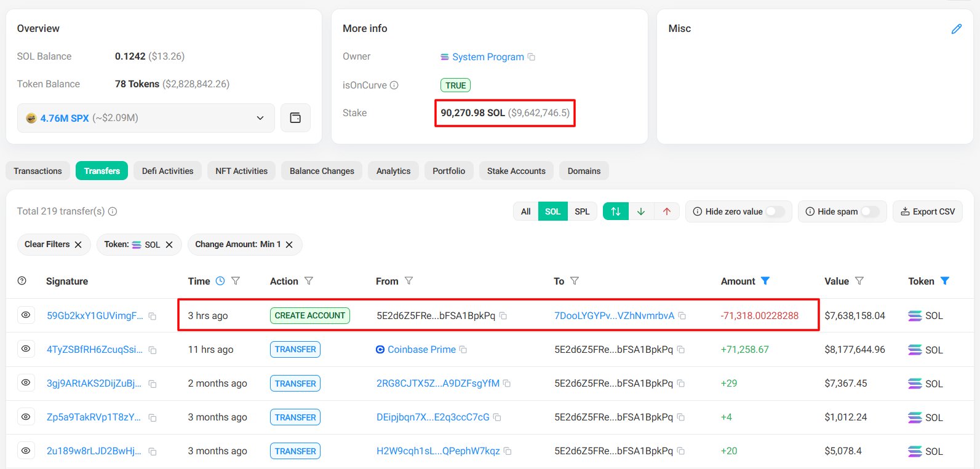
Task: Expand the 4.76M SPX token dropdown
Action: tap(146, 118)
